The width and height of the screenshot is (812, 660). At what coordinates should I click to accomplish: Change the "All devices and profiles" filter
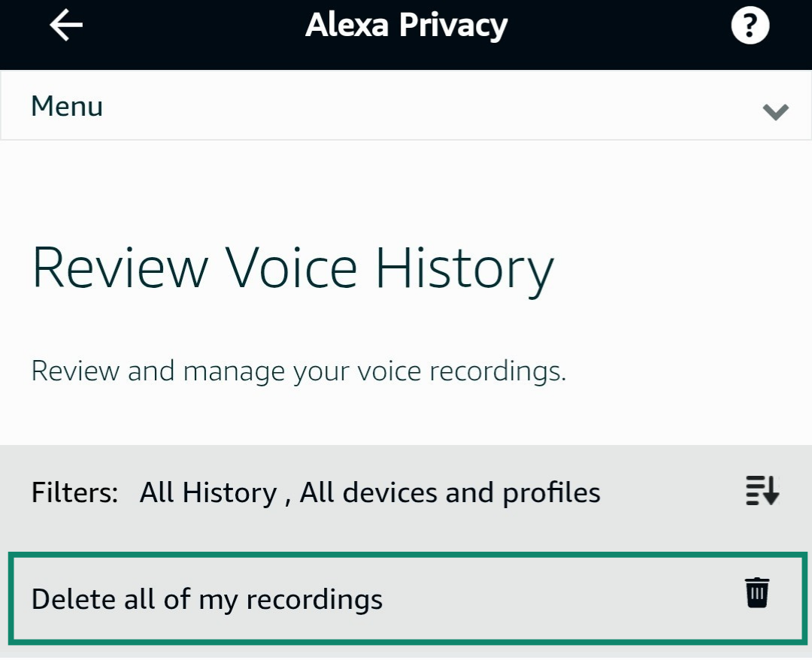pos(450,492)
